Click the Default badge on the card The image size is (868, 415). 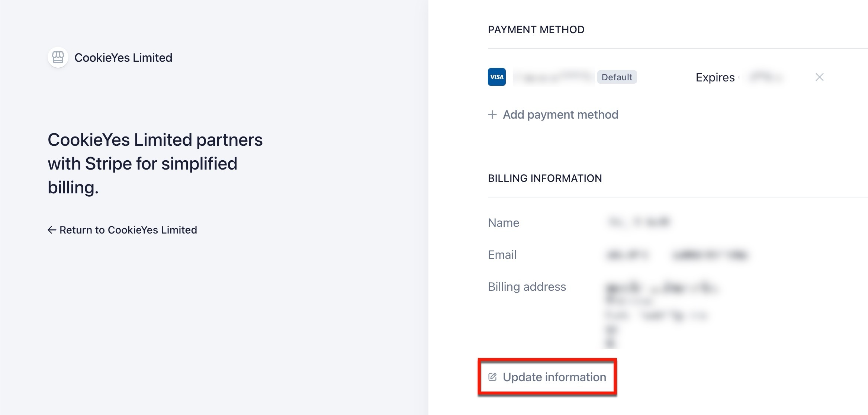pyautogui.click(x=617, y=77)
